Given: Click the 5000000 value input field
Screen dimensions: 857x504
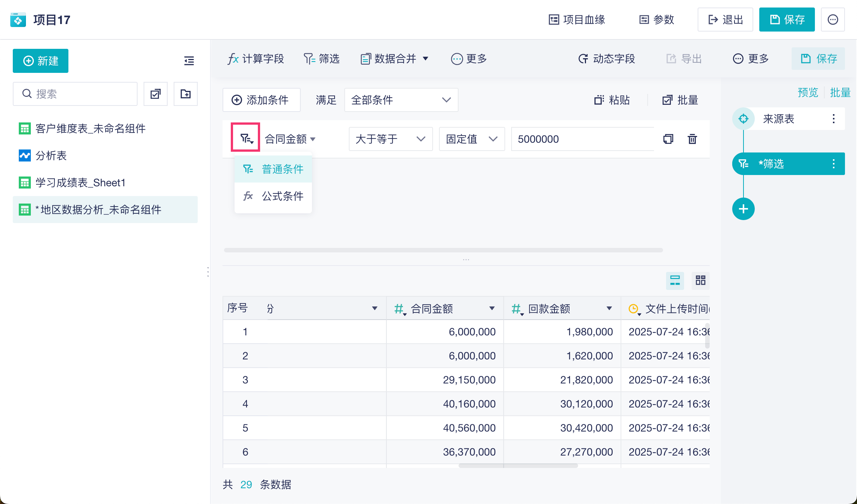Looking at the screenshot, I should click(582, 139).
